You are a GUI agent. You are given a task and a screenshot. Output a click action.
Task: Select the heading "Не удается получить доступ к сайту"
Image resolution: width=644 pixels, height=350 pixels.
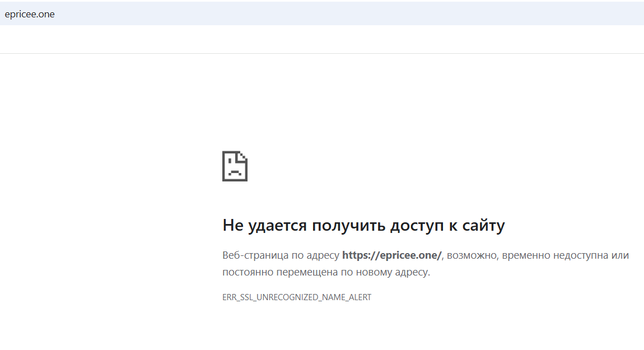coord(363,226)
